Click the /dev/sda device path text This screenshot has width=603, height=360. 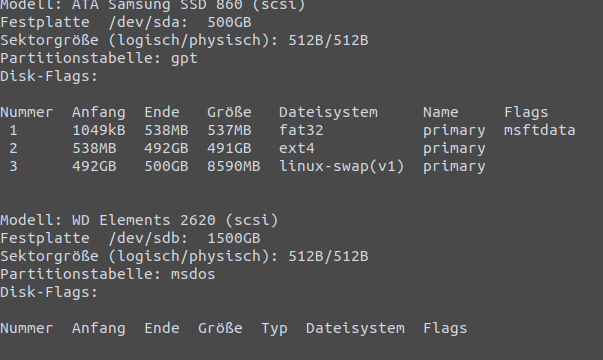click(x=148, y=22)
